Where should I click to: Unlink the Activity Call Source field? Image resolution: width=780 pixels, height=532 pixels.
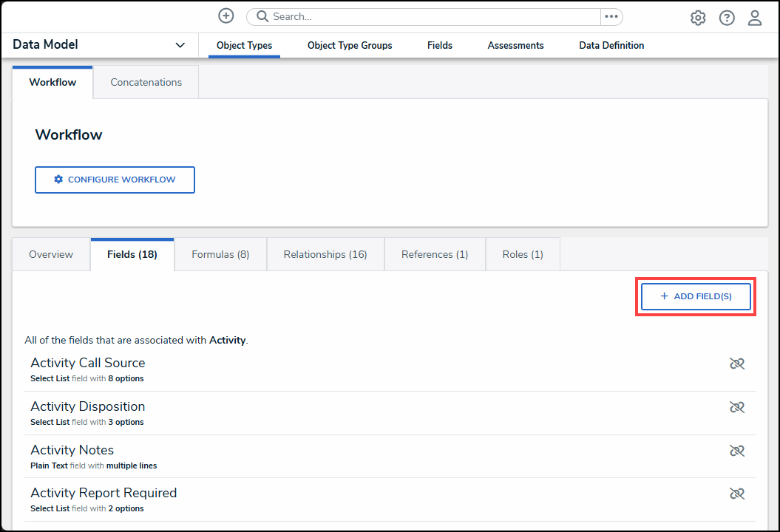[736, 364]
